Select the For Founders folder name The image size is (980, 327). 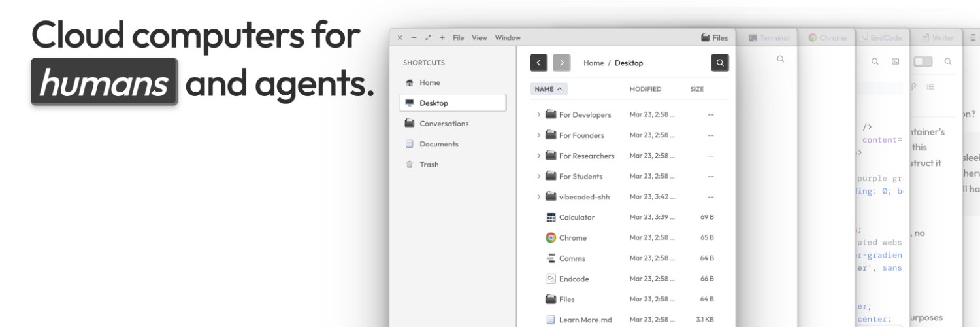point(581,135)
